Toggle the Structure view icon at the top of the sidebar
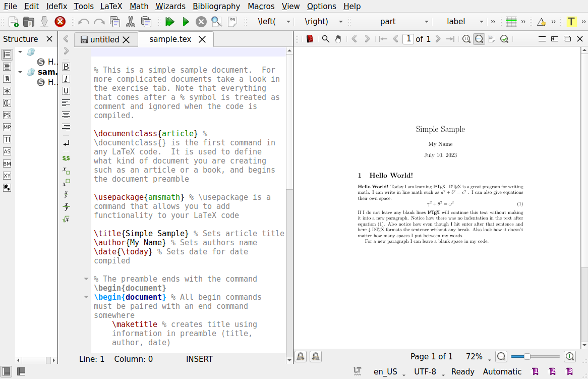This screenshot has width=588, height=379. [7, 55]
